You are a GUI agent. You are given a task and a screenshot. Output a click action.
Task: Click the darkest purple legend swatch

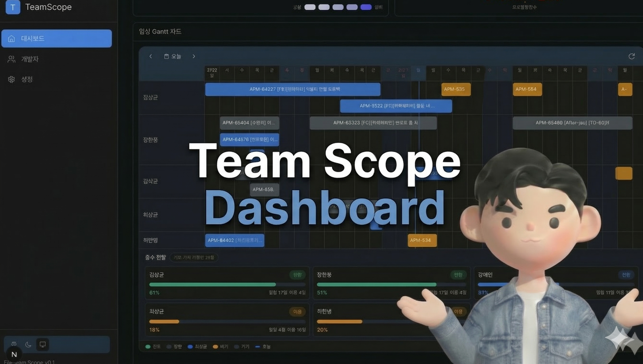pos(366,7)
